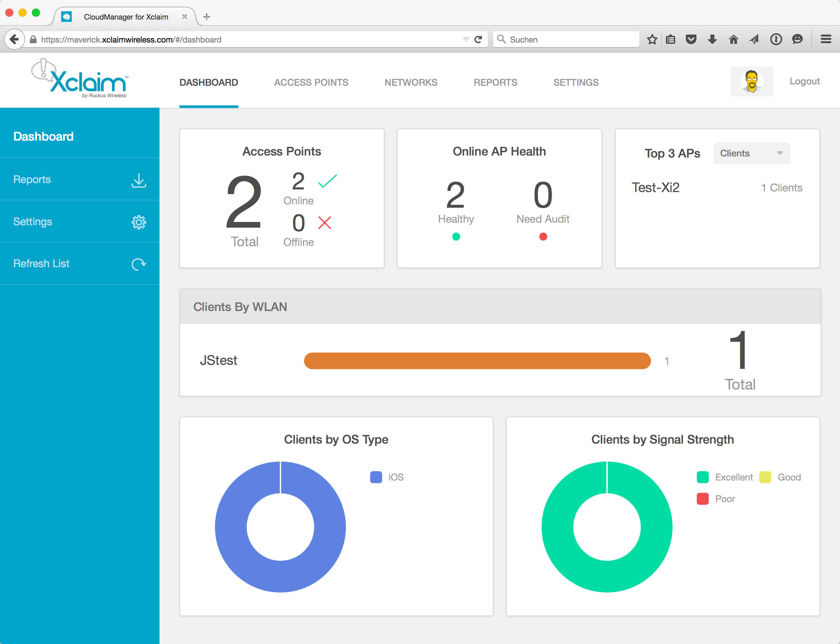
Task: Bookmark this page with the star icon
Action: tap(652, 39)
